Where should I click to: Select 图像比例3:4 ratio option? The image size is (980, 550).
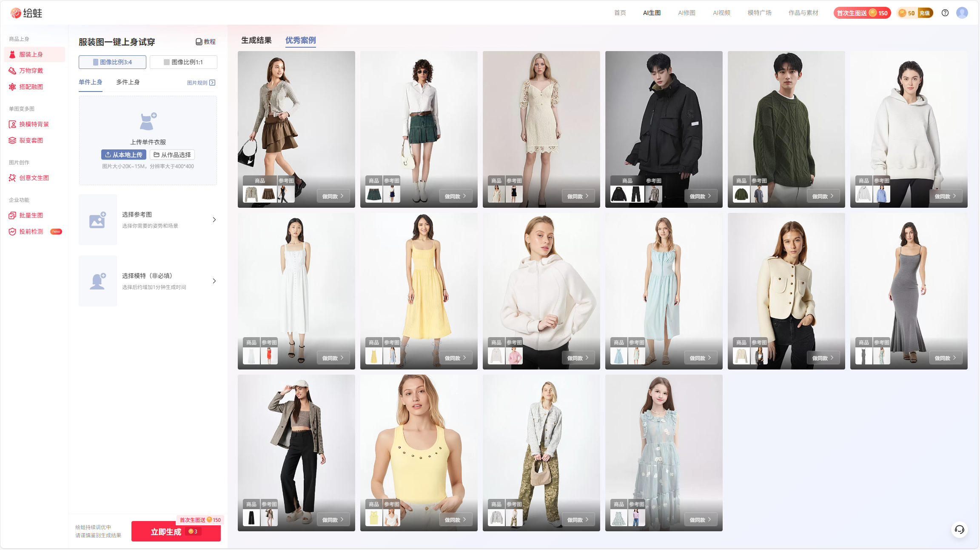pos(112,62)
